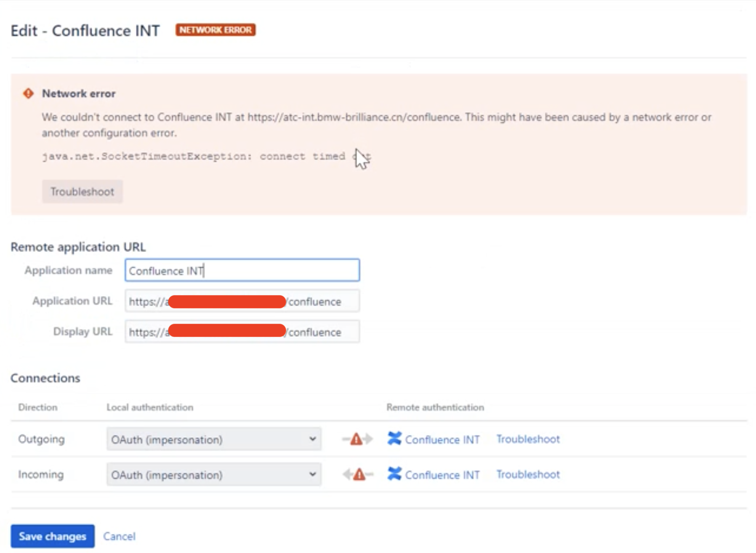Click the 'We couldn't connect to Confluence INT' message
Screen dimensions: 756x553
(x=376, y=125)
